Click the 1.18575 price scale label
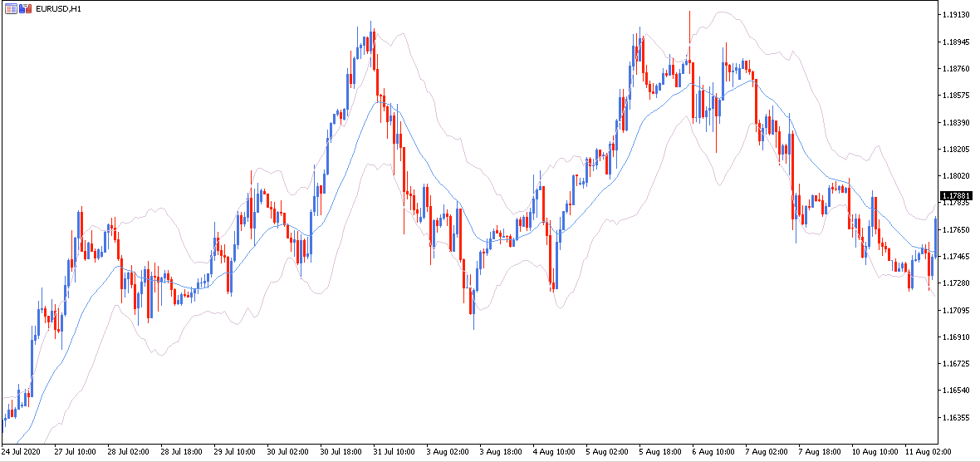This screenshot has height=462, width=980. click(x=953, y=95)
